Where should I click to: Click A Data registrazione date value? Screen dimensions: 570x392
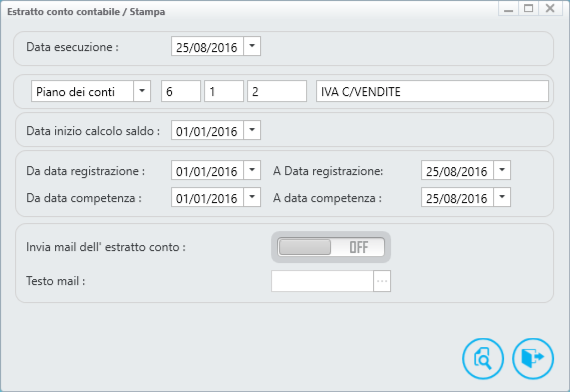point(457,171)
